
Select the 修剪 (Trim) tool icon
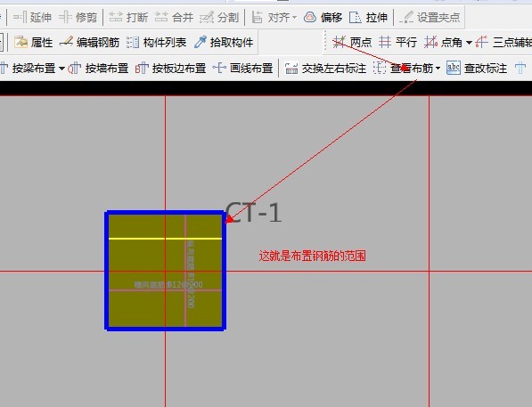[65, 17]
